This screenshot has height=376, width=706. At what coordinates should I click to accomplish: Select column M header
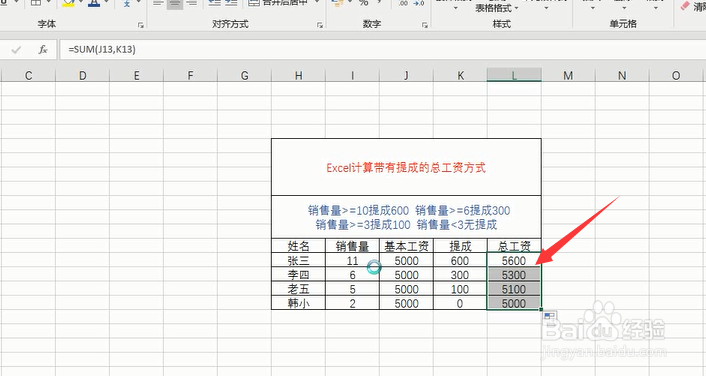568,75
